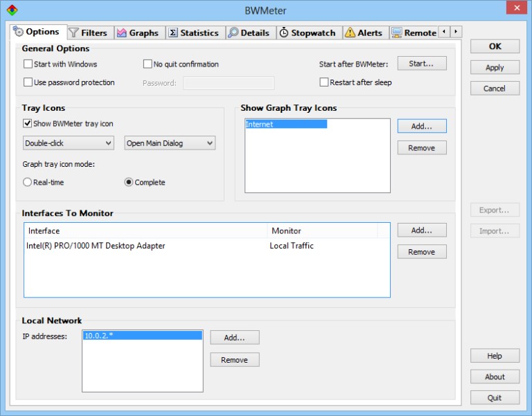532x416 pixels.
Task: Click the Apply button
Action: coord(495,67)
